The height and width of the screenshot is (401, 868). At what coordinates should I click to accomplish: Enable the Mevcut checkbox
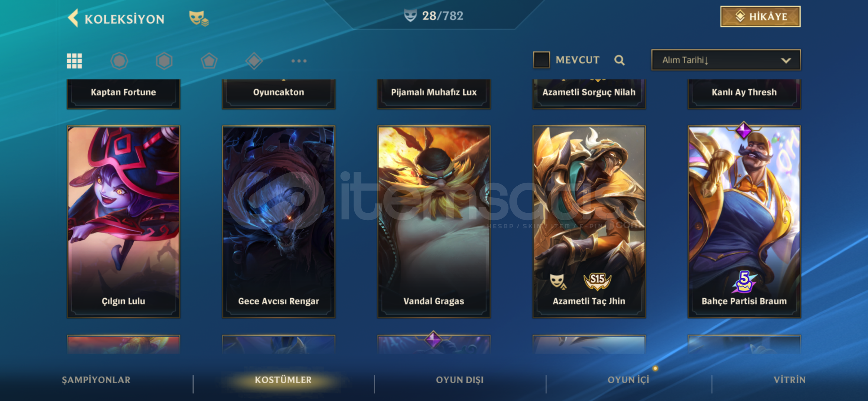click(542, 60)
